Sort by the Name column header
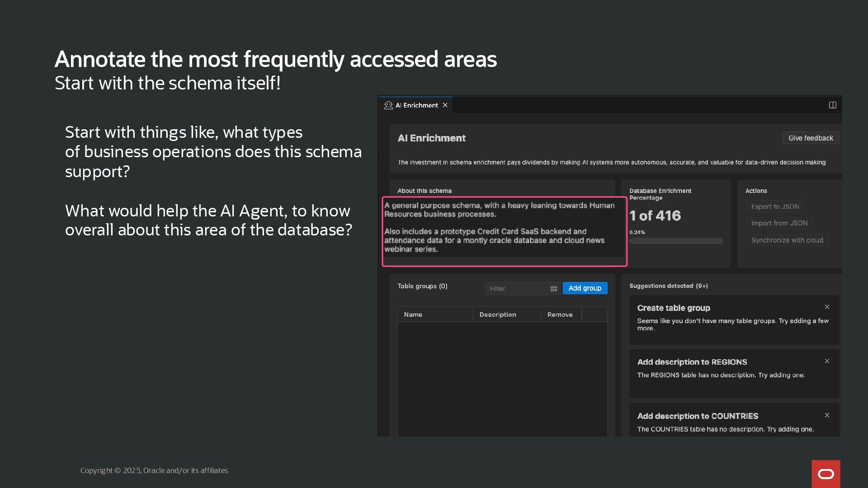 [x=413, y=314]
